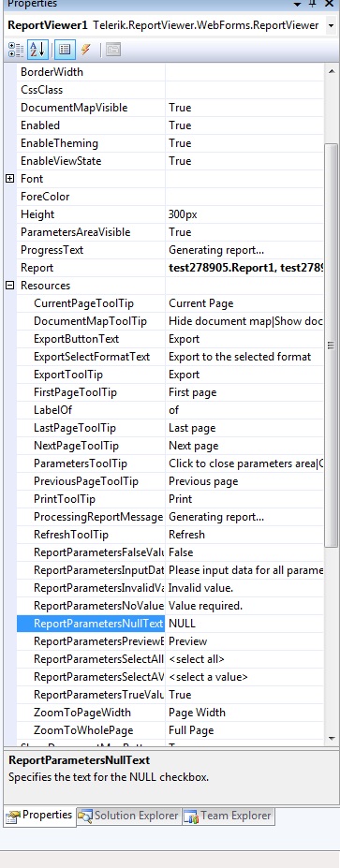340x868 pixels.
Task: Open the ReportViewer1 object selector dropdown
Action: click(x=331, y=25)
